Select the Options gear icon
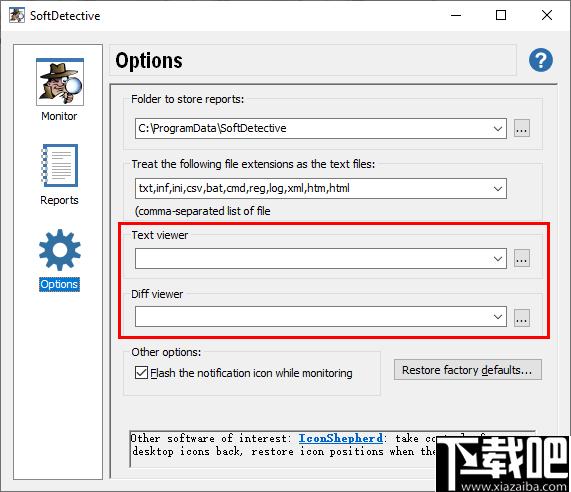Viewport: 571px width, 492px height. pyautogui.click(x=60, y=250)
